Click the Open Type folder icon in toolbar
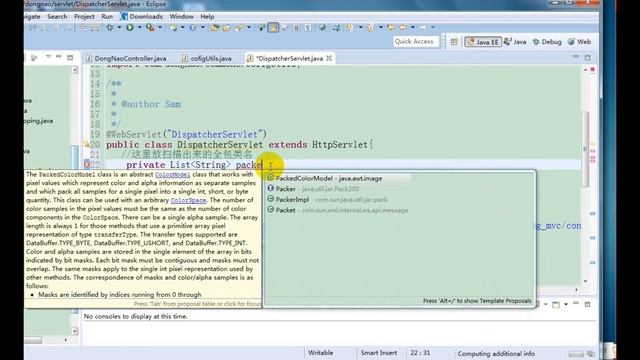Image resolution: width=640 pixels, height=360 pixels. (x=214, y=27)
